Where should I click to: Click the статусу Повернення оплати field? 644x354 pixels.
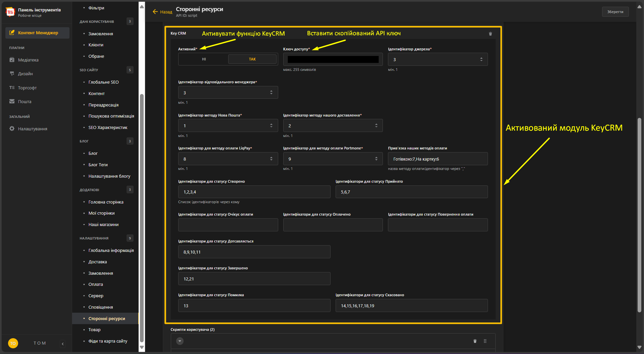[x=438, y=225]
